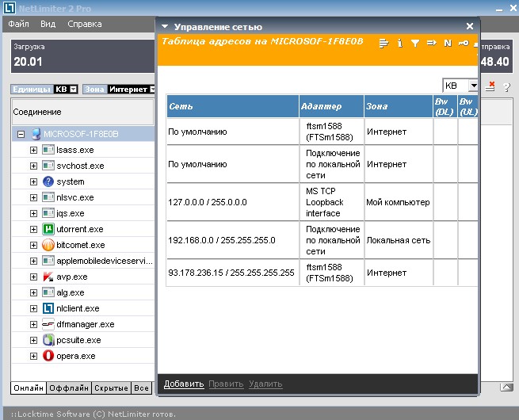Expand the avp.exe node
Image resolution: width=519 pixels, height=420 pixels.
click(x=33, y=277)
